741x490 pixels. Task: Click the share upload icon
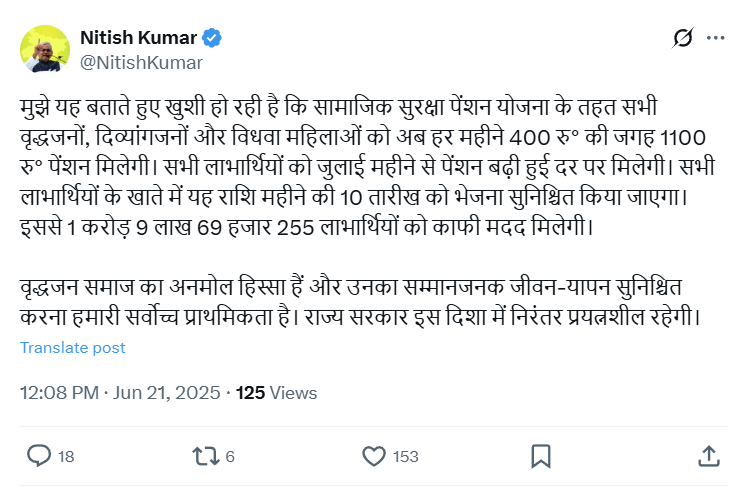(708, 456)
